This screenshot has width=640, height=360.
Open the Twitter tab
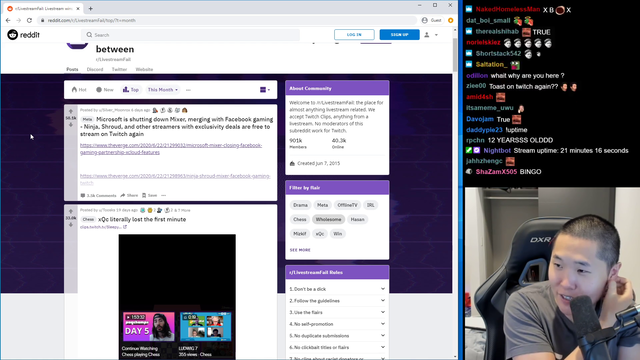pyautogui.click(x=119, y=69)
